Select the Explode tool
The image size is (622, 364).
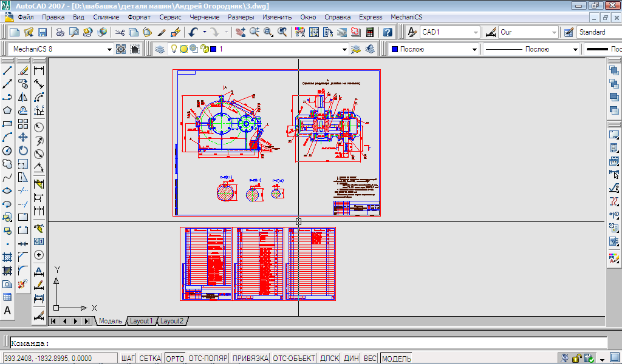point(23,283)
